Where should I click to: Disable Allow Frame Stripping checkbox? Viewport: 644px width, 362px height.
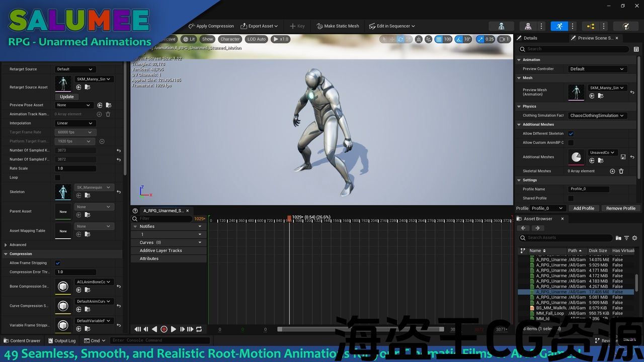pyautogui.click(x=57, y=263)
